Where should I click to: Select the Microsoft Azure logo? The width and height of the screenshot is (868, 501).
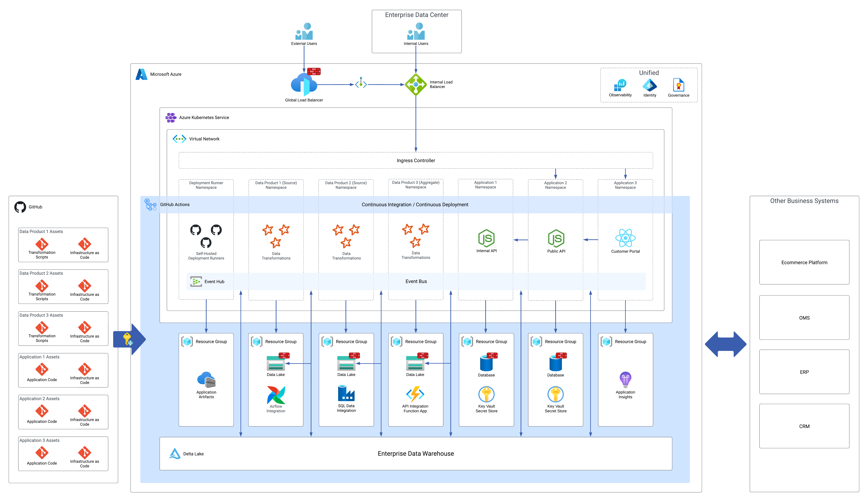(x=141, y=74)
